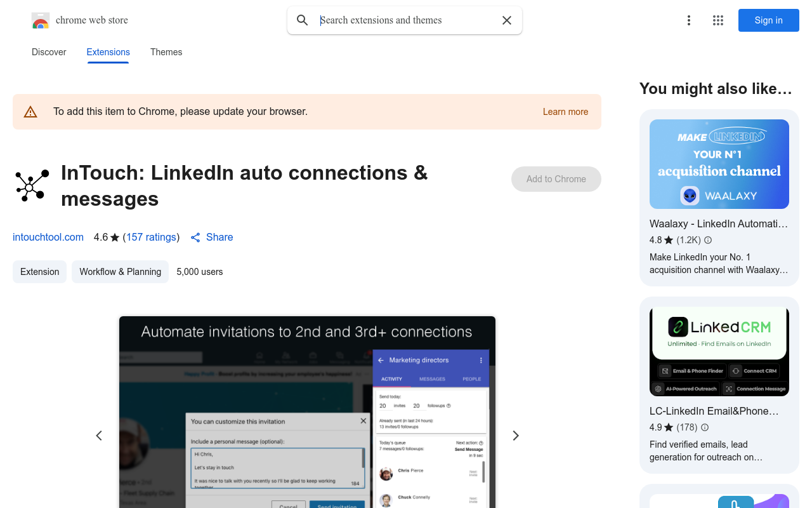The width and height of the screenshot is (812, 508).
Task: Click the Chrome Web Store logo
Action: tap(41, 20)
